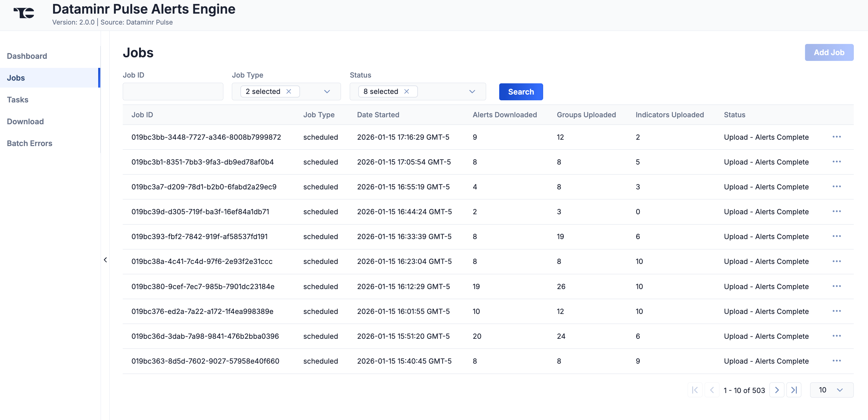Open the rows-per-page selector showing 10
This screenshot has width=868, height=420.
click(x=831, y=390)
